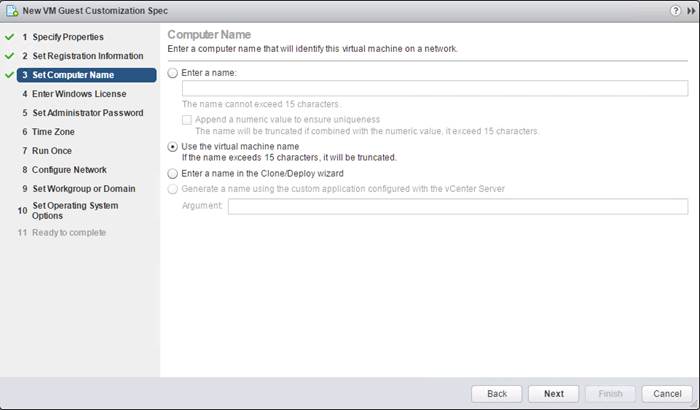This screenshot has height=410, width=700.
Task: Click the computer name text field
Action: point(435,88)
